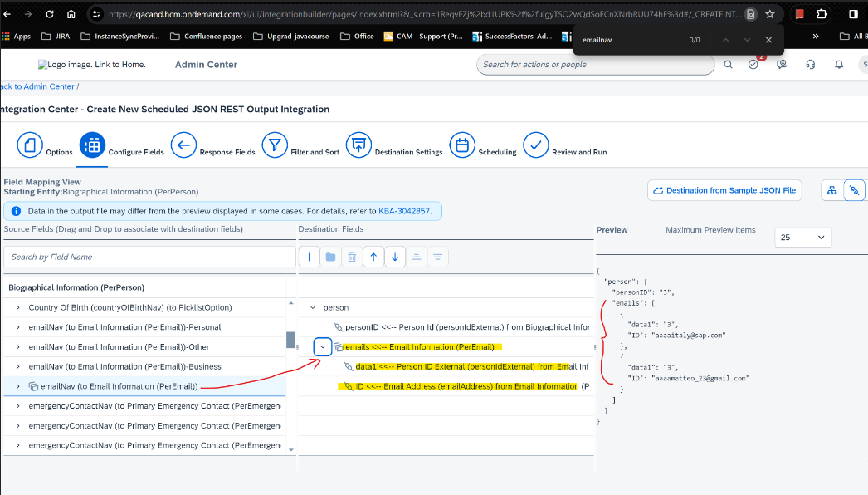
Task: Open the CAM - Support bookmark
Action: point(423,37)
